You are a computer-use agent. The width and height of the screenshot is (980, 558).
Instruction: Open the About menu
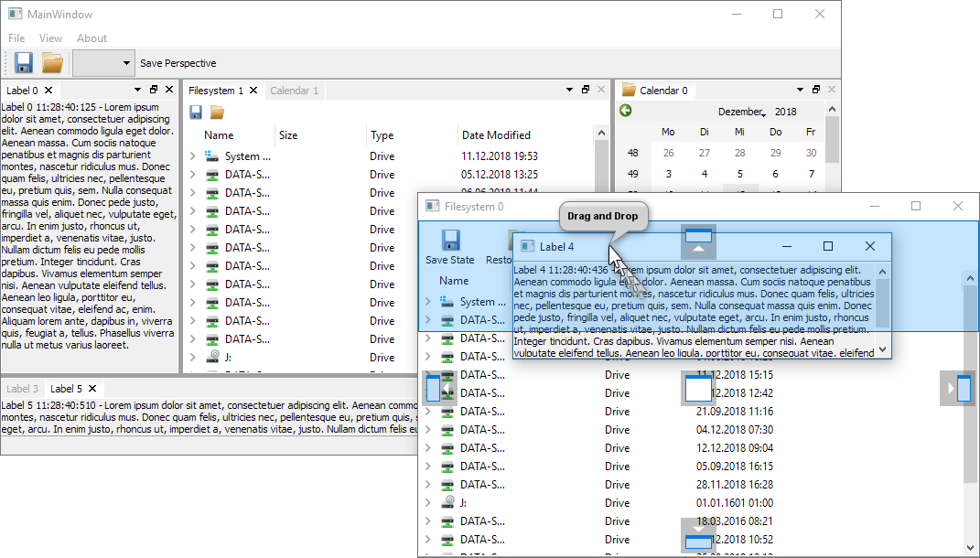[92, 38]
